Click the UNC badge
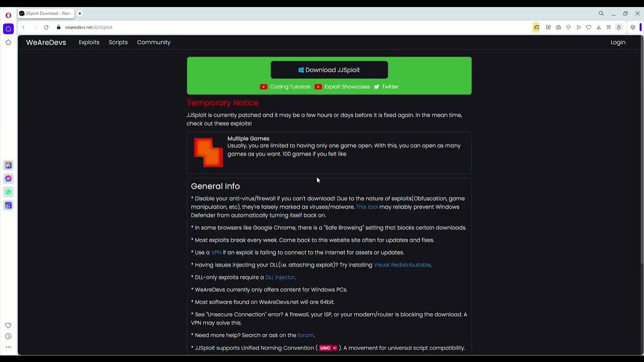The height and width of the screenshot is (362, 644). [328, 348]
